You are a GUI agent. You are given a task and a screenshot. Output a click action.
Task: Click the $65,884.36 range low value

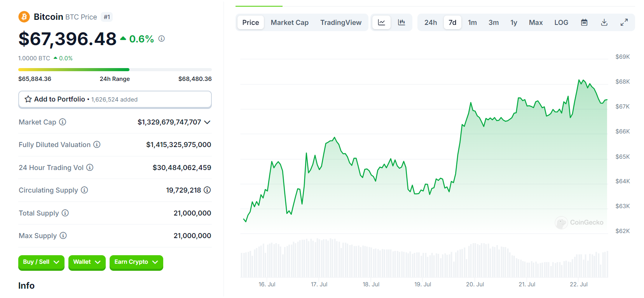tap(35, 79)
